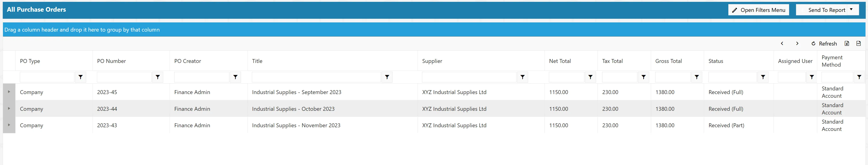Focus the Title filter text box

coord(316,77)
